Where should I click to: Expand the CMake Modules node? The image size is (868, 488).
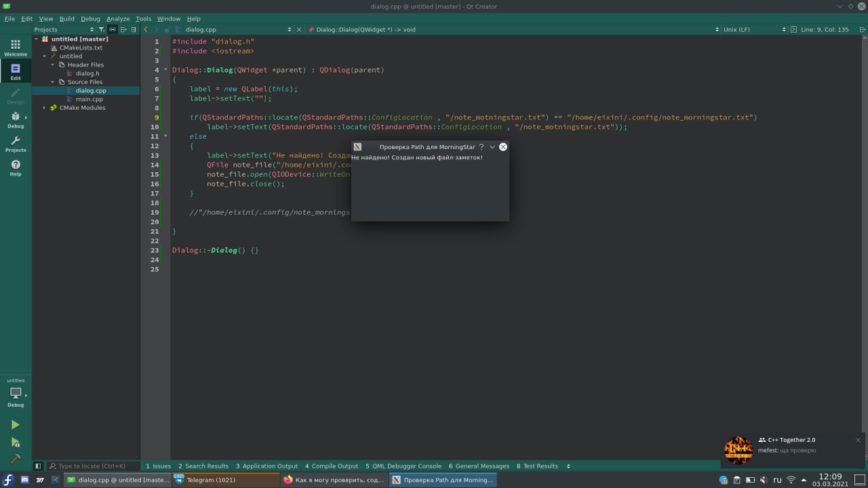[45, 108]
